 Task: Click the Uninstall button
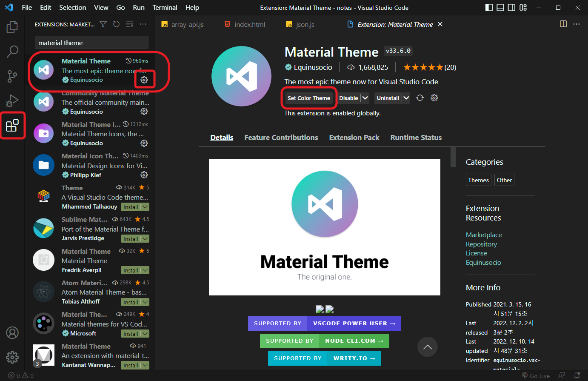tap(388, 98)
